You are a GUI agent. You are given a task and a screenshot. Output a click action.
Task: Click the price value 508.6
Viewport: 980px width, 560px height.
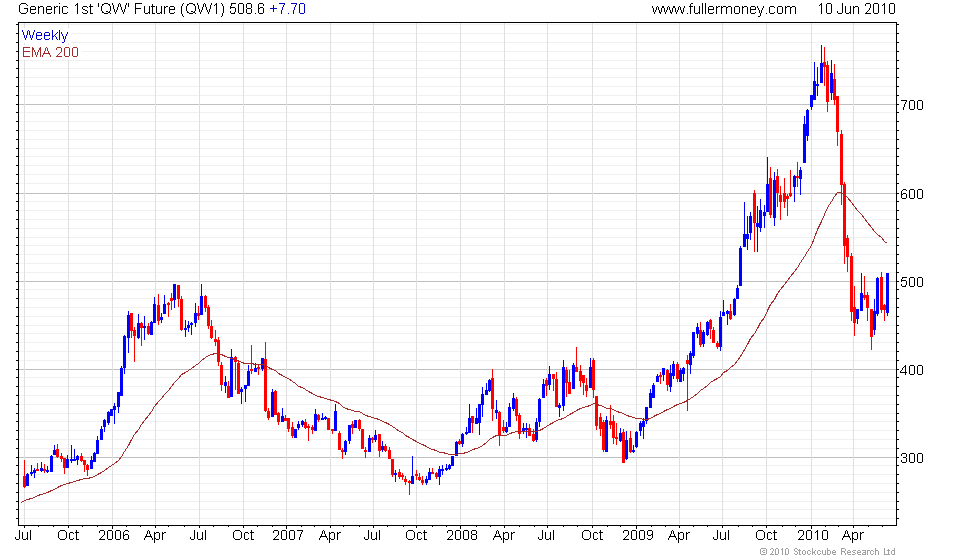coord(247,9)
